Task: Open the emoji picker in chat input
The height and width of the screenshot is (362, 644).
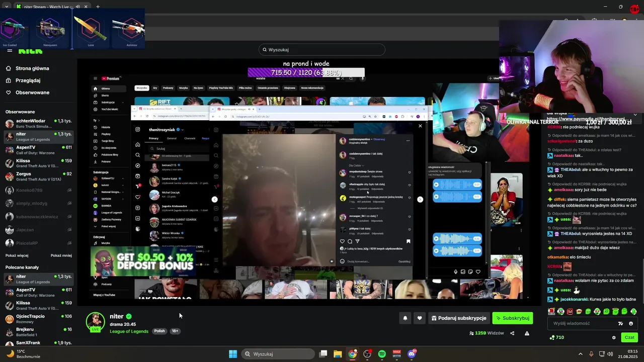Action: coord(631,323)
